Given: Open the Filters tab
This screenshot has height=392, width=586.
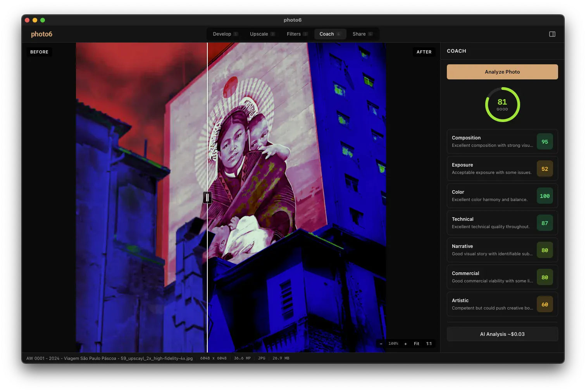Looking at the screenshot, I should pyautogui.click(x=297, y=34).
